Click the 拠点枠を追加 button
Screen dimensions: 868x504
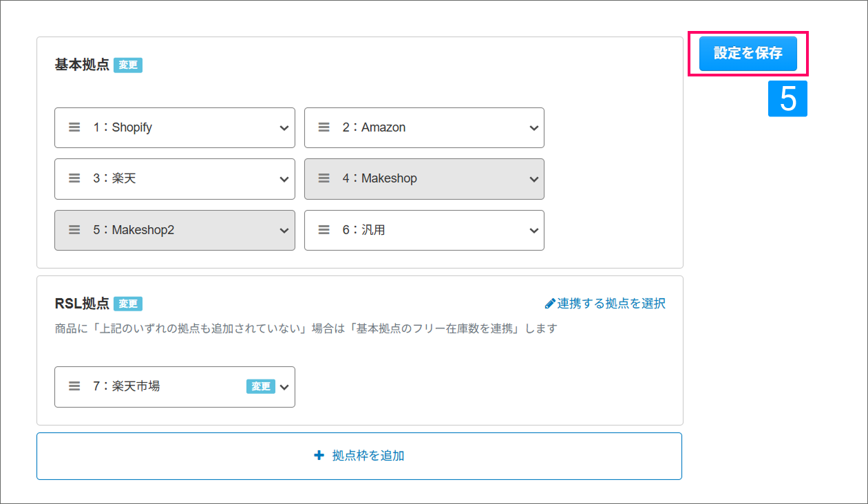coord(359,456)
